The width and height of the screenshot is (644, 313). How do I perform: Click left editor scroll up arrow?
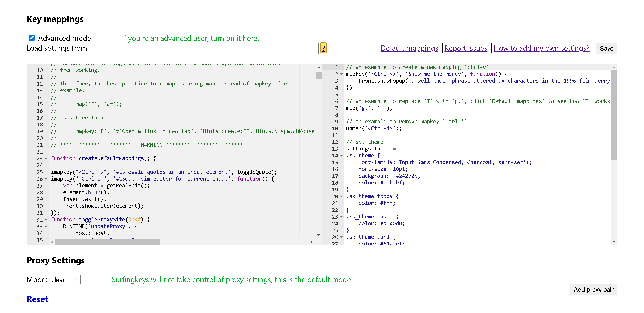click(319, 67)
